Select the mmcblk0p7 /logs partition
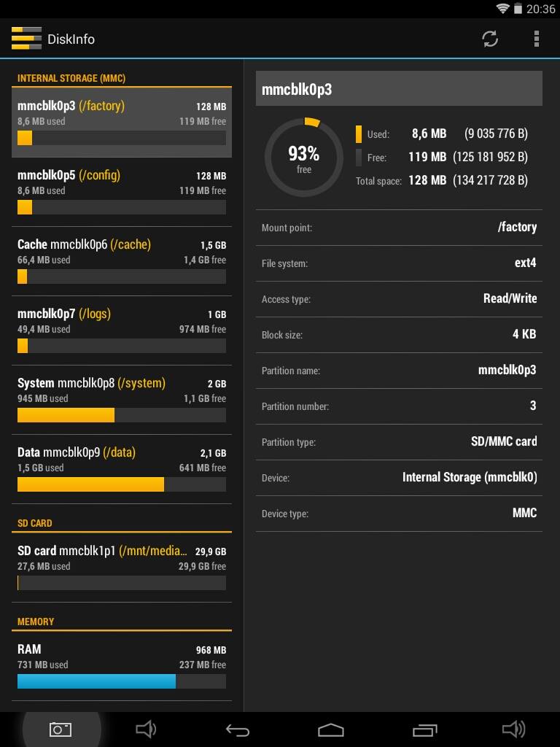The image size is (560, 747). 122,330
